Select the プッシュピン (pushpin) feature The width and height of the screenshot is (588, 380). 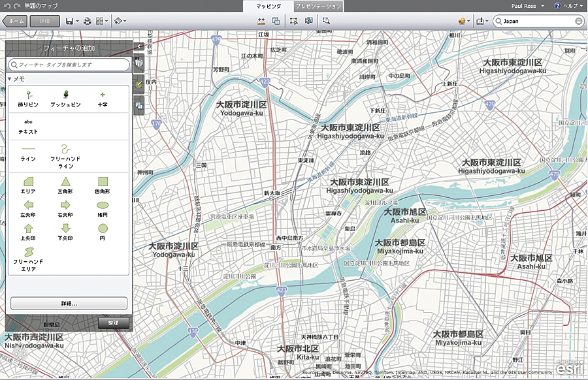(65, 98)
